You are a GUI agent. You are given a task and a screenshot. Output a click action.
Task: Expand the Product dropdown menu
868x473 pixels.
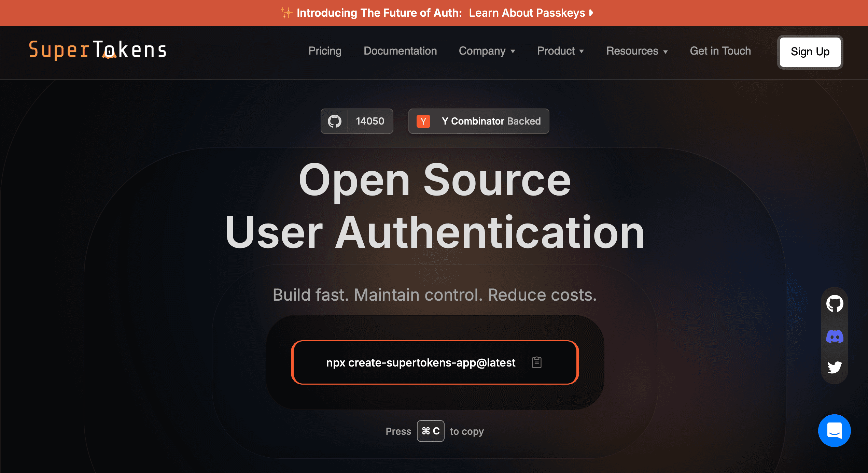tap(560, 51)
